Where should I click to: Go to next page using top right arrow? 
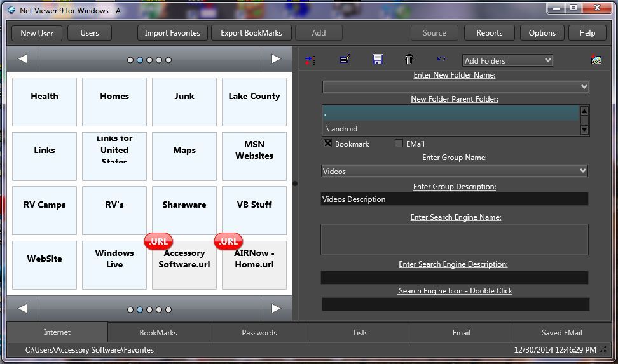tap(276, 59)
